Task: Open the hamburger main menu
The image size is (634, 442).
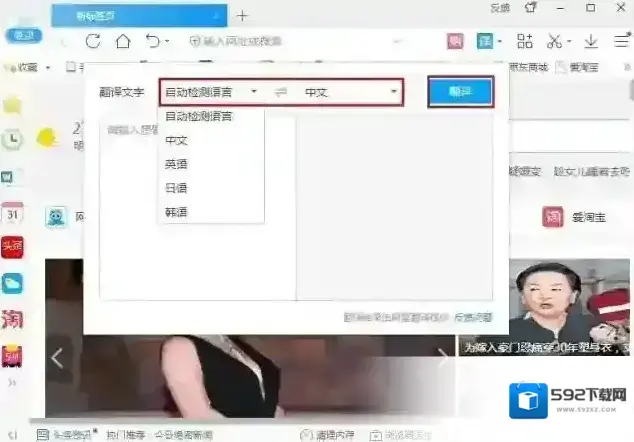Action: [618, 41]
